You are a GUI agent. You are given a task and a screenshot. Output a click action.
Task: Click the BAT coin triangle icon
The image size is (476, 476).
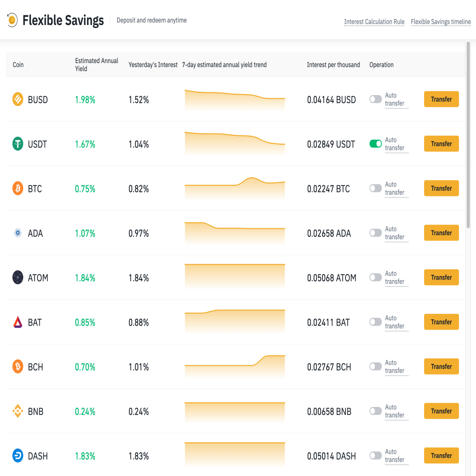(18, 322)
